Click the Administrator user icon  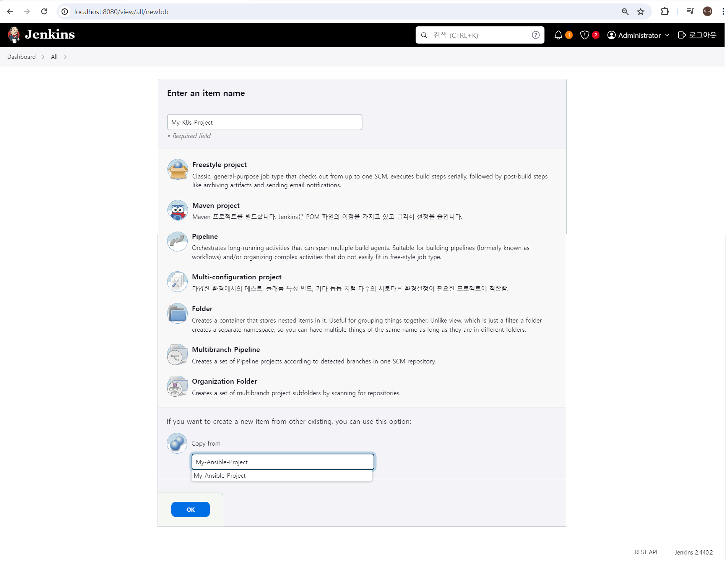point(611,35)
